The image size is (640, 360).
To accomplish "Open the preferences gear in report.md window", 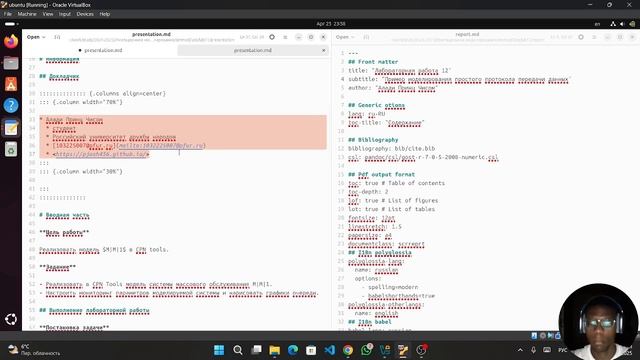I will click(x=581, y=37).
